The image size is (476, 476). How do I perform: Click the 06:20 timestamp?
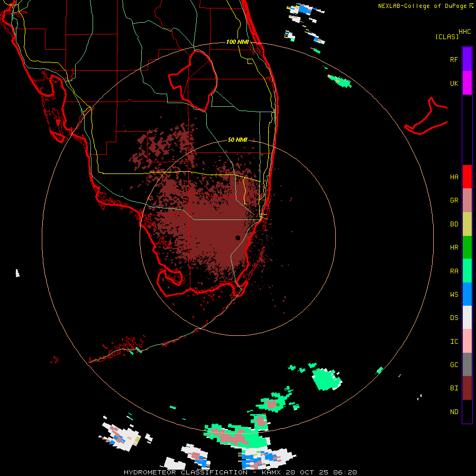coord(344,472)
